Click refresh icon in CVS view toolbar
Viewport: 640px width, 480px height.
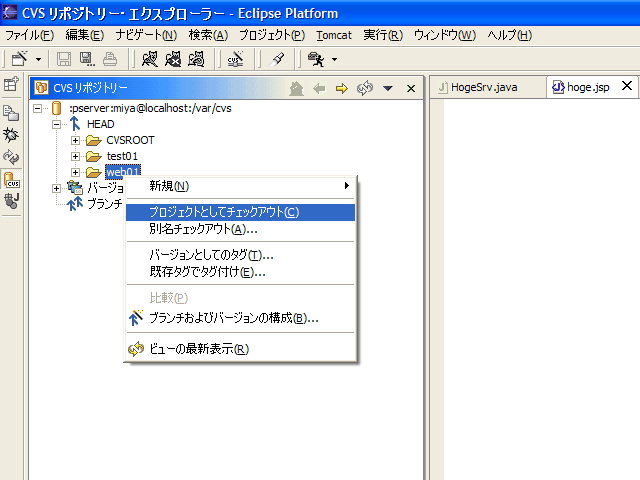364,88
